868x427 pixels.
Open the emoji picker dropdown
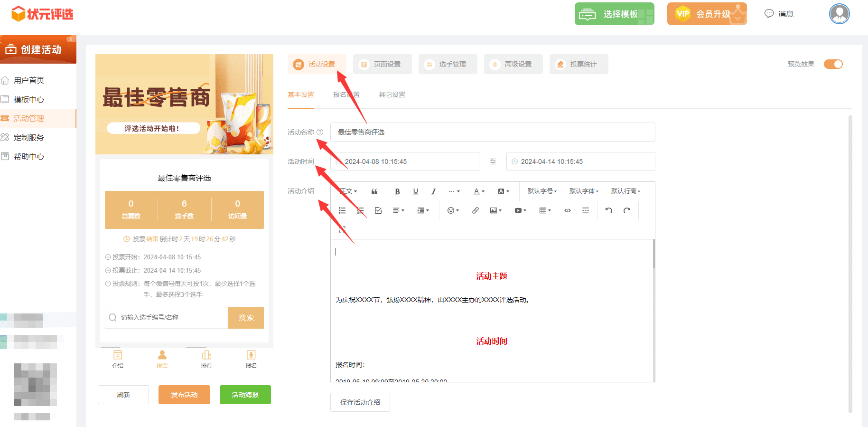453,210
